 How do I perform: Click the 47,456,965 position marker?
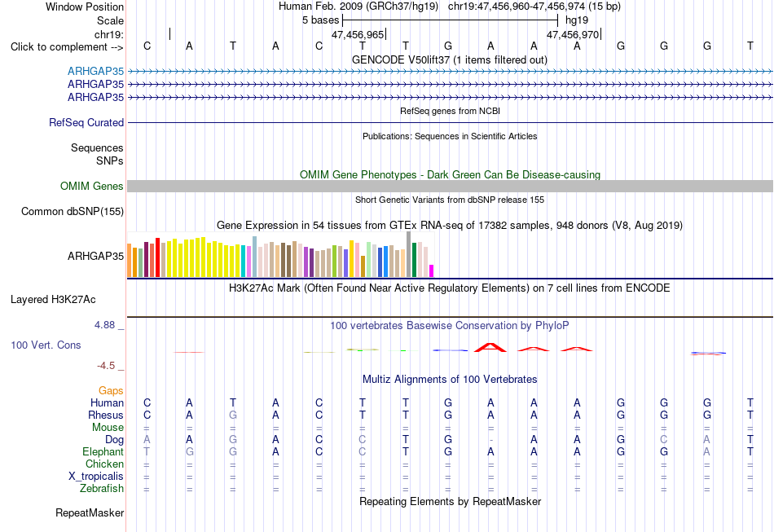click(358, 34)
